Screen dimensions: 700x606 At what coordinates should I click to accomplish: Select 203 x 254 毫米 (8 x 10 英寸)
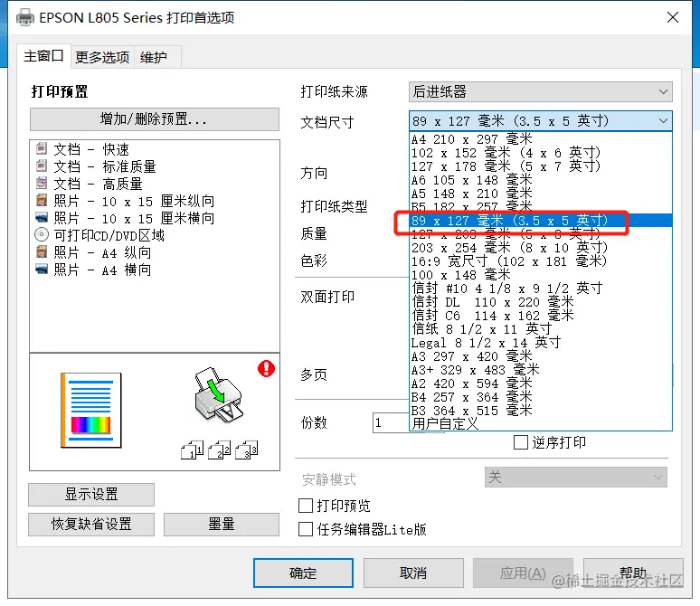tap(541, 248)
